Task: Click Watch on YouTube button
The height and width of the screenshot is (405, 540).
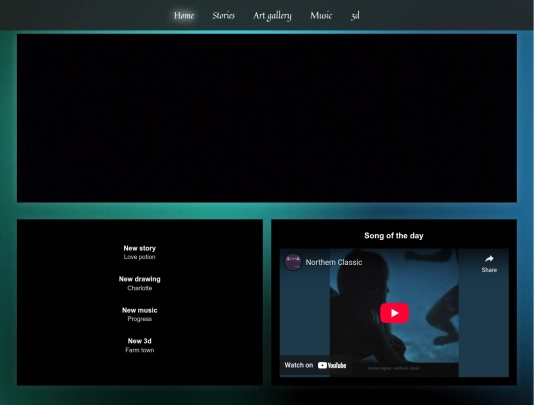Action: 315,365
